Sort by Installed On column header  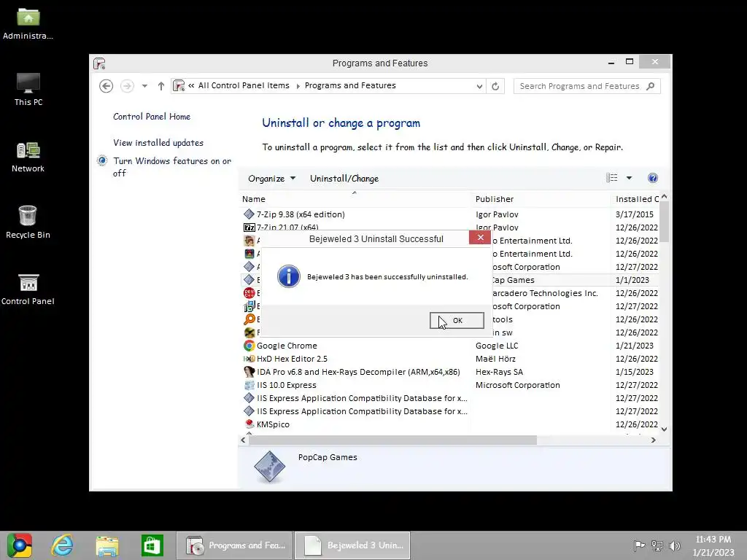(635, 199)
